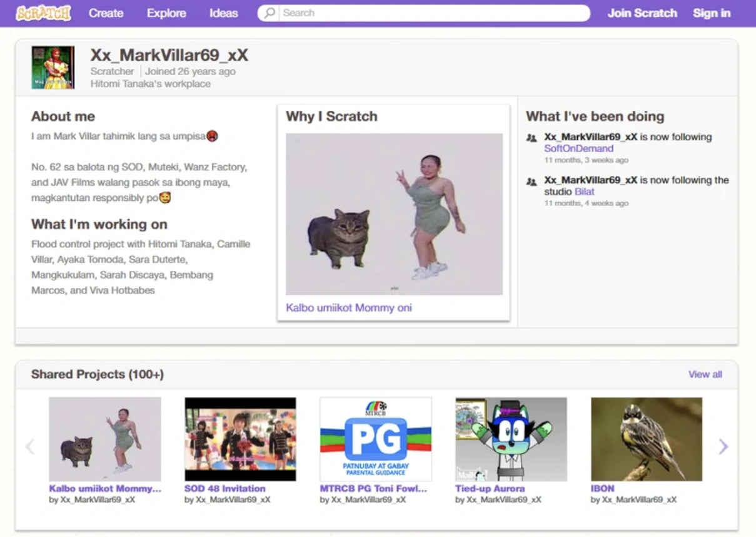Click Join Scratch in the navbar

[642, 13]
